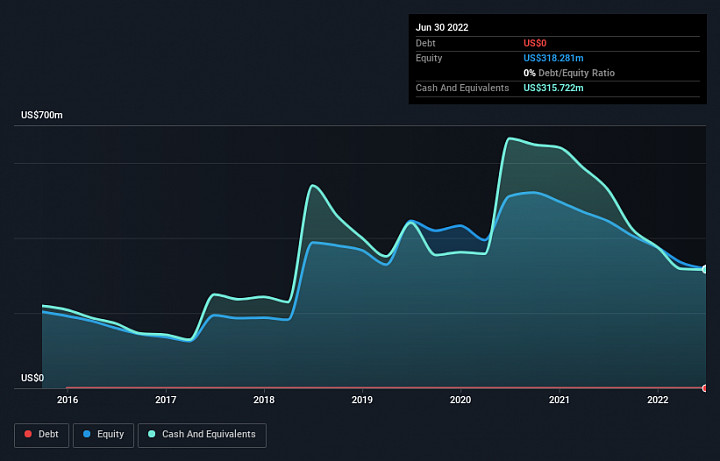Click the 2021 axis label
This screenshot has width=720, height=461.
(559, 400)
